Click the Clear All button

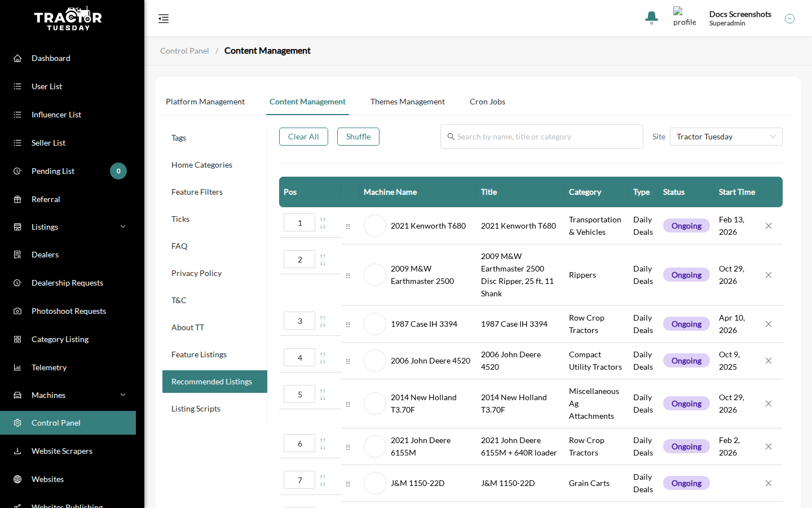303,137
